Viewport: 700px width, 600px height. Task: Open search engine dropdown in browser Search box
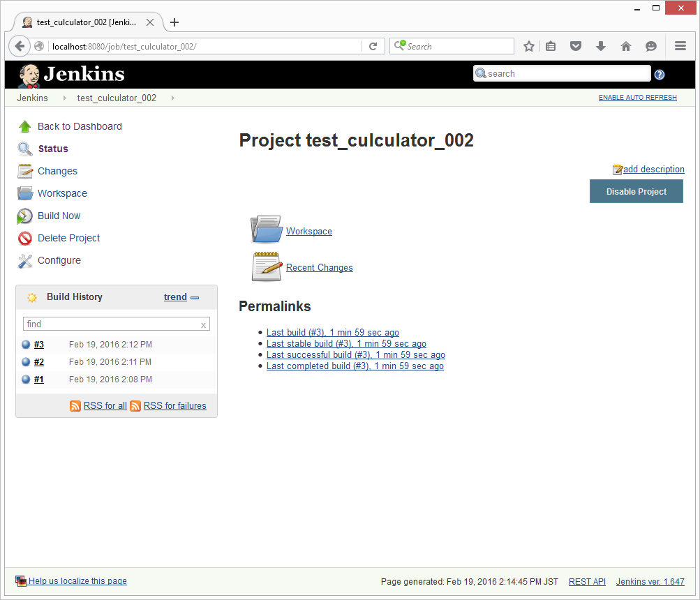pyautogui.click(x=400, y=45)
